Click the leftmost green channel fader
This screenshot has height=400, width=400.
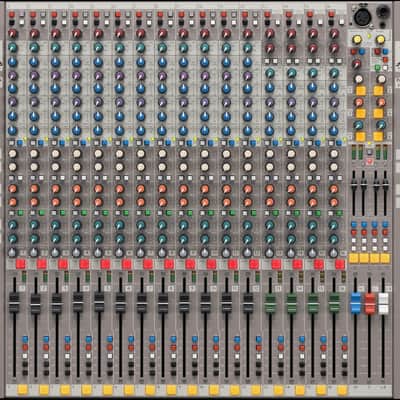[269, 303]
